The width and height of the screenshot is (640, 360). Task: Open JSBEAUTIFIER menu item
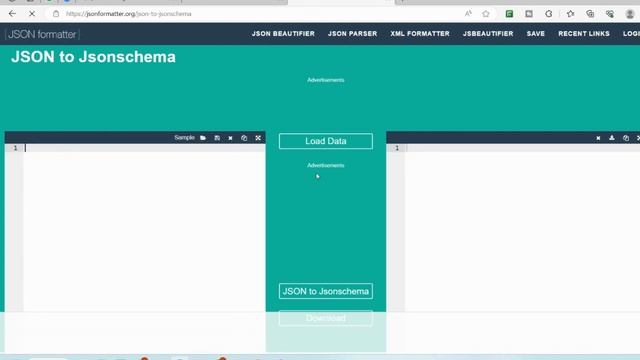(488, 34)
